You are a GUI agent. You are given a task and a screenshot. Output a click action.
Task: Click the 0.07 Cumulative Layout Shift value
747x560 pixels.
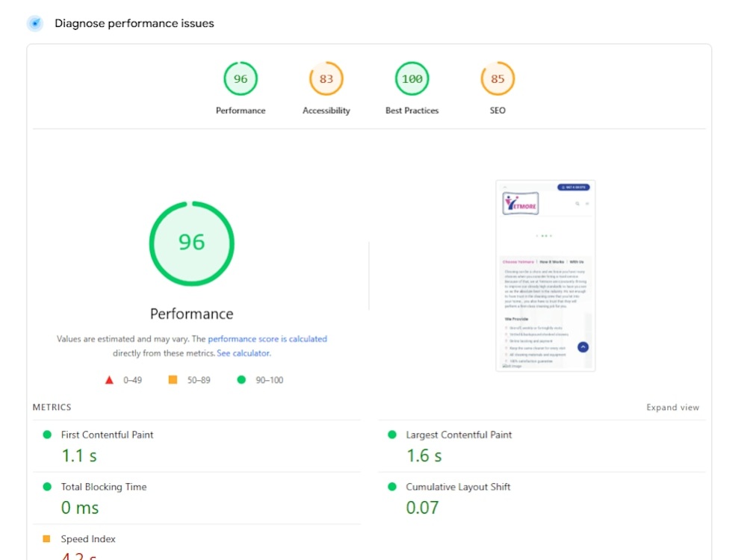click(x=423, y=508)
